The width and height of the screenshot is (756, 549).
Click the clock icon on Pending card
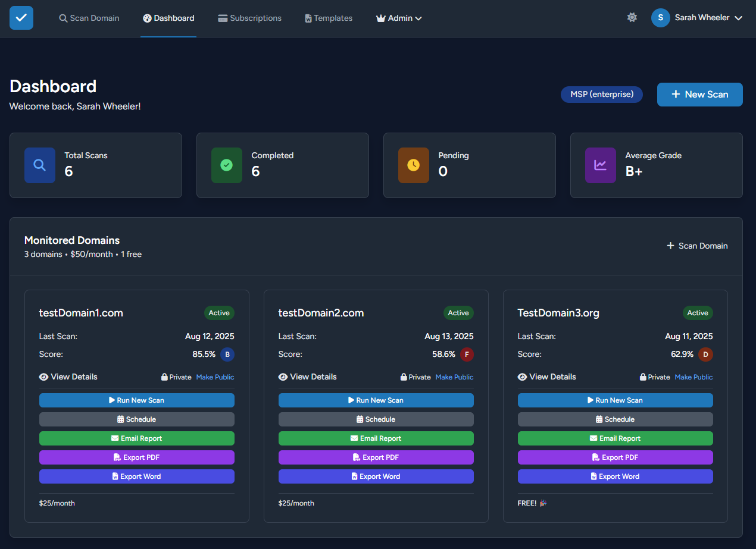click(x=413, y=165)
